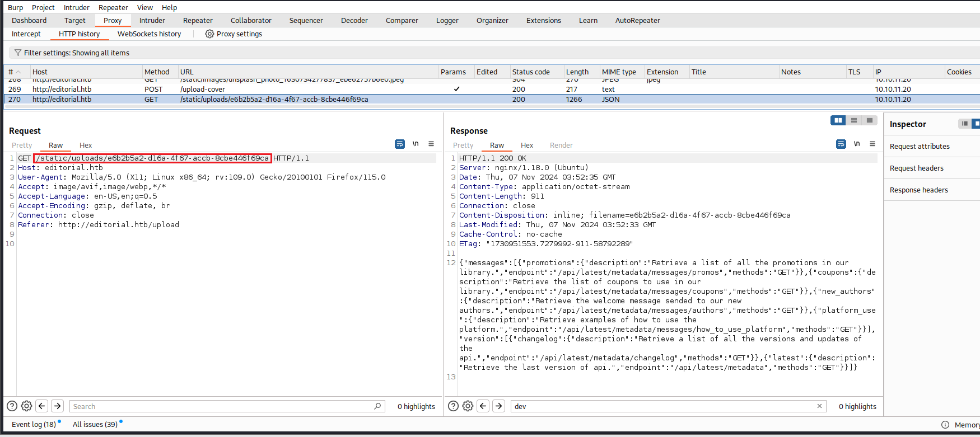The image size is (980, 437).
Task: Select top-bottom request/response layout
Action: [x=854, y=120]
